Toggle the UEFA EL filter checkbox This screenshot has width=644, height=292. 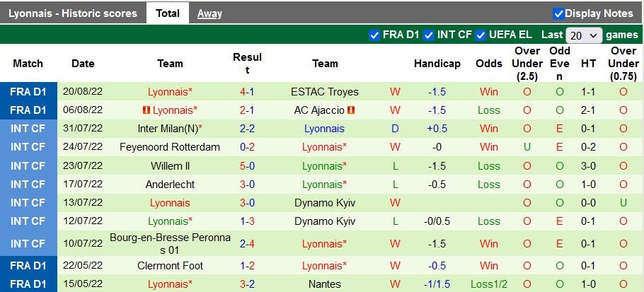[481, 35]
